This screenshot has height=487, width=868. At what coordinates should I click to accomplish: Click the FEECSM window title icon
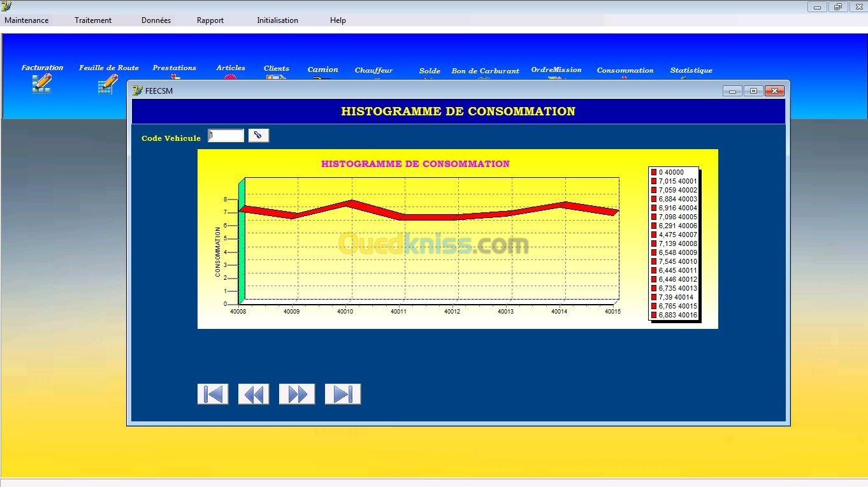pyautogui.click(x=137, y=91)
